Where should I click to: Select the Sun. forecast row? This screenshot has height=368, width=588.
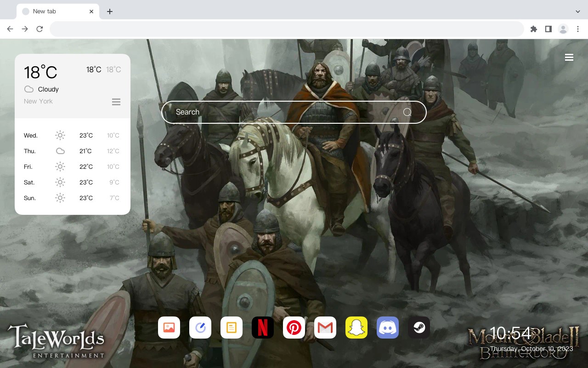point(72,198)
